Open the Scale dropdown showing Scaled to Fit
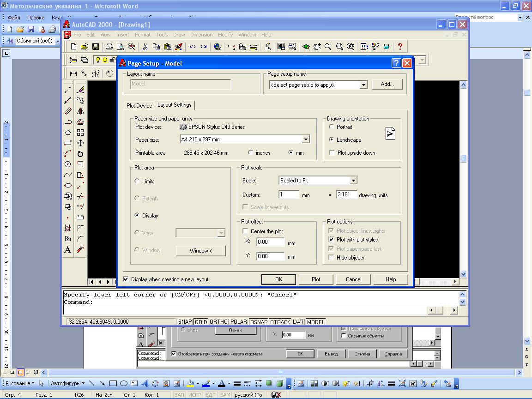Screen dimensions: 532x399 pos(353,180)
